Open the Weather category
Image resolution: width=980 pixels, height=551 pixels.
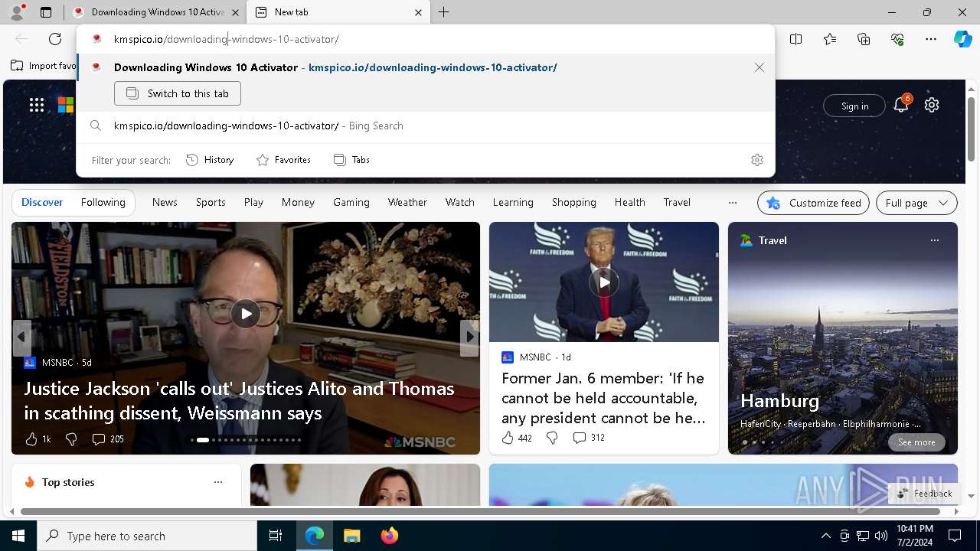(407, 202)
